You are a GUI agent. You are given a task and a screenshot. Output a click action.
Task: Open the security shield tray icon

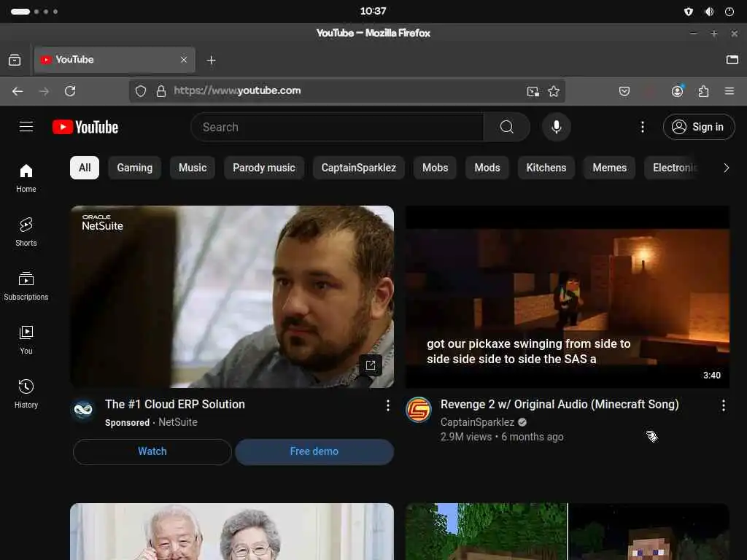click(689, 12)
